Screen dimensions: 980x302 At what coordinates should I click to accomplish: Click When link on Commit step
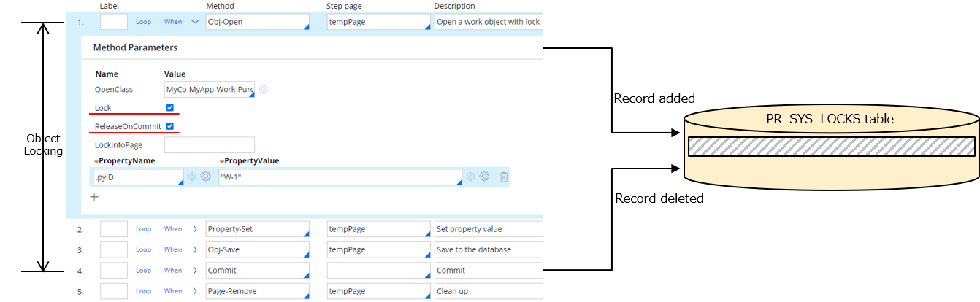[x=173, y=270]
